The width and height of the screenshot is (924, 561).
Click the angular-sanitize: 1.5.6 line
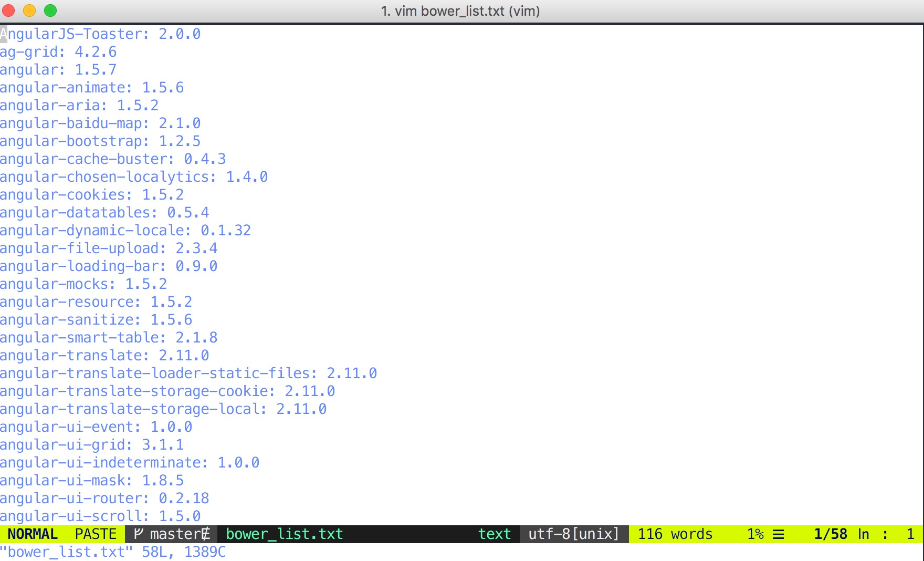96,319
